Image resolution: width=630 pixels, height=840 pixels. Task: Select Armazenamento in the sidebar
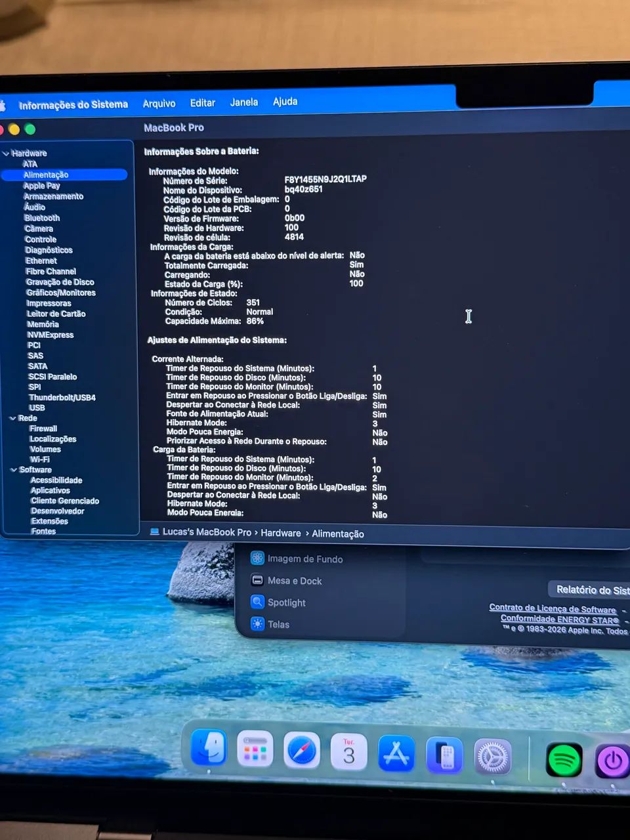tap(54, 196)
